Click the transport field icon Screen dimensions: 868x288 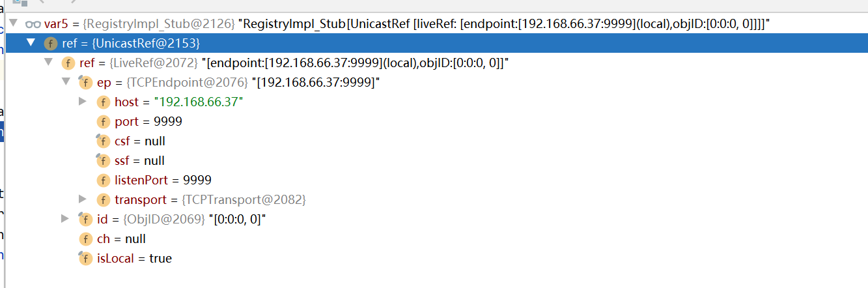[x=103, y=200]
